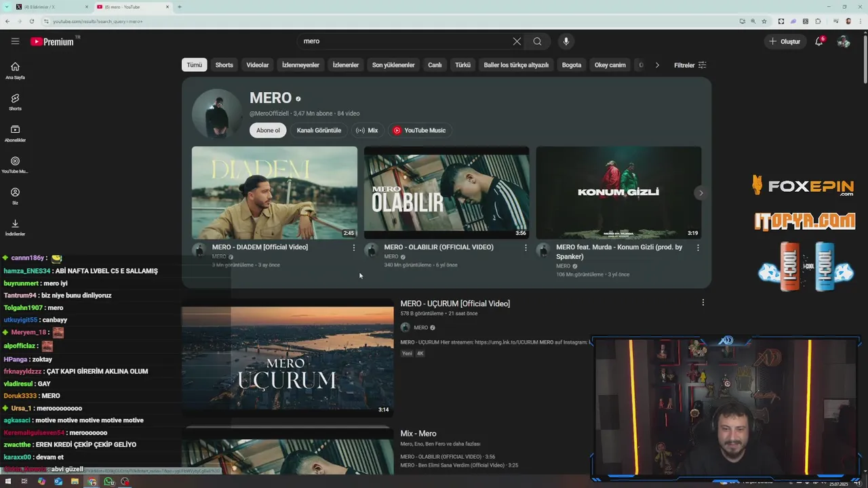
Task: Open the Filtreler filter panel
Action: tap(690, 65)
